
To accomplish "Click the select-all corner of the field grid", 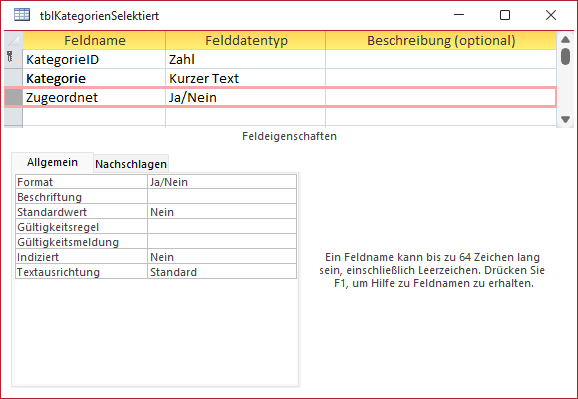I will (14, 41).
